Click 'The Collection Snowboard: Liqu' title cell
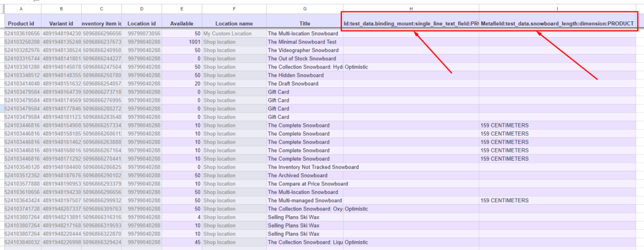This screenshot has height=250, width=644. tap(305, 242)
